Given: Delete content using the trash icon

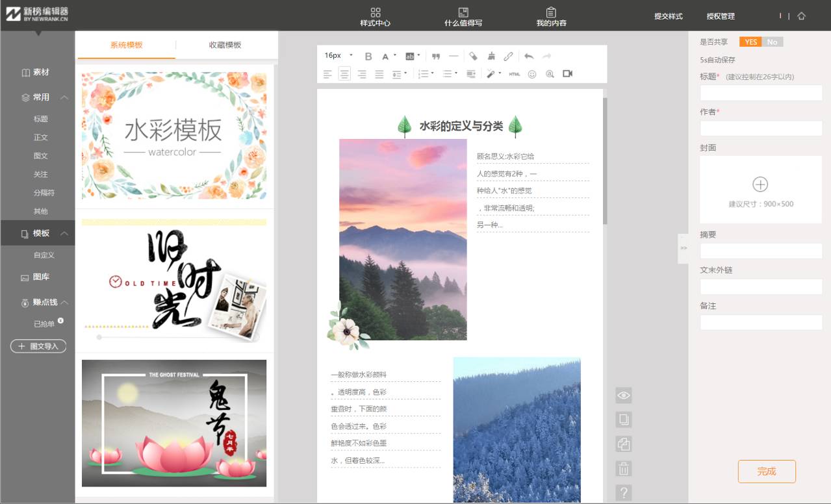Looking at the screenshot, I should pos(624,468).
